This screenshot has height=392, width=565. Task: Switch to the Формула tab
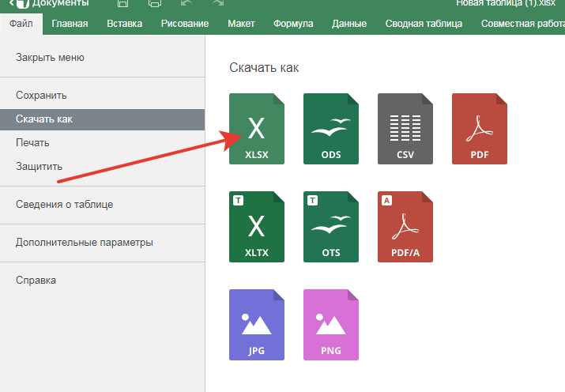point(293,24)
